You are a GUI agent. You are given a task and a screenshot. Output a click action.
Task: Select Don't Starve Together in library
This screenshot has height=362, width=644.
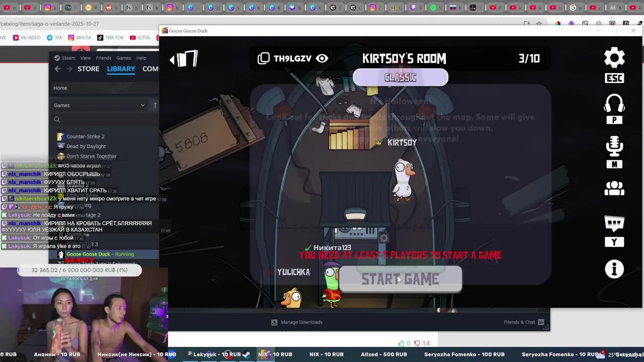pyautogui.click(x=92, y=156)
